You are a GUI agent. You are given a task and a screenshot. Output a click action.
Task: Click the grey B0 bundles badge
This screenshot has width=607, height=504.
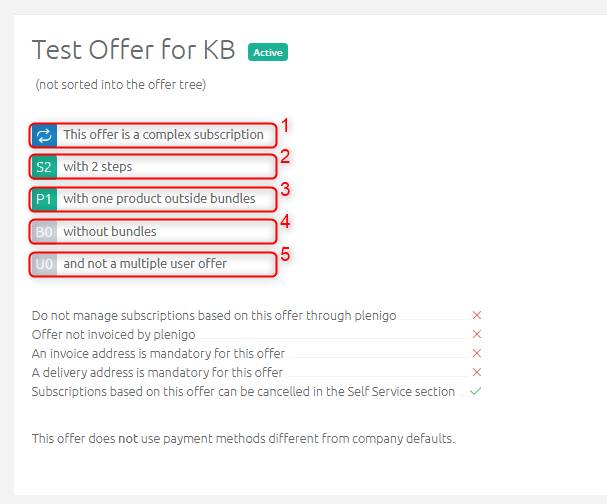pos(44,232)
